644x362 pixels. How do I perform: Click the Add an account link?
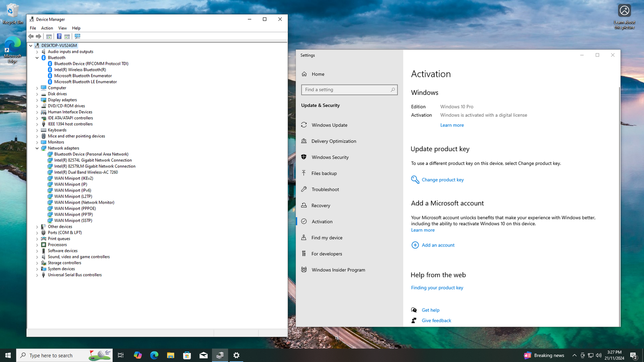[x=438, y=245]
